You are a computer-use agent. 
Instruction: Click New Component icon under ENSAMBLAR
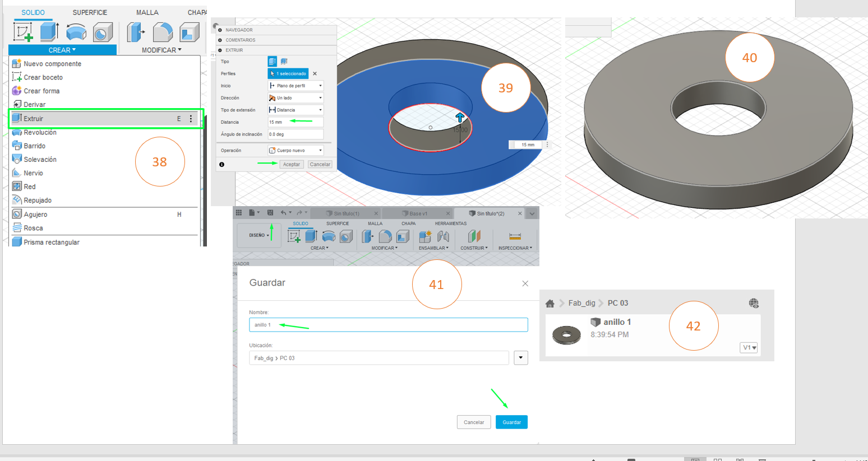click(x=425, y=236)
